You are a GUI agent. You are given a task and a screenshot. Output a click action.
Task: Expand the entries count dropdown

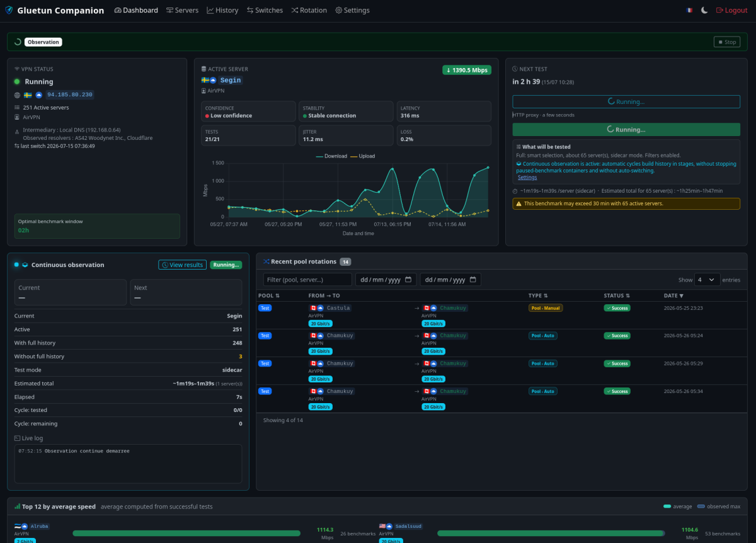point(707,280)
